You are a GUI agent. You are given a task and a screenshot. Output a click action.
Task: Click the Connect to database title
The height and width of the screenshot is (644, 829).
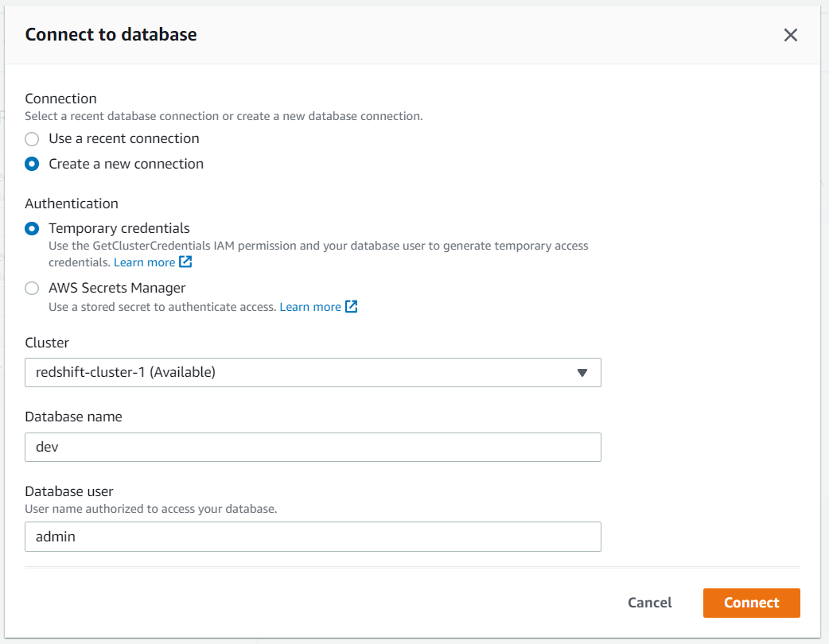tap(111, 35)
